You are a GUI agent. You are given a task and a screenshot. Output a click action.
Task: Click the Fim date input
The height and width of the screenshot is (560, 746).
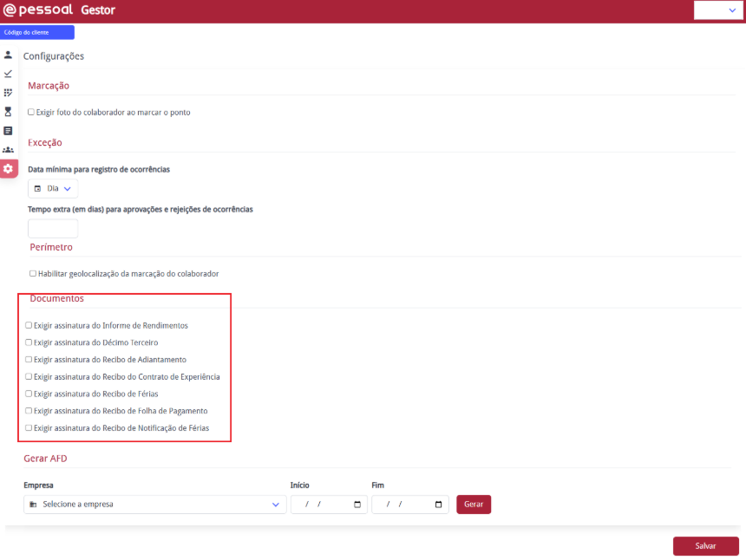[410, 505]
